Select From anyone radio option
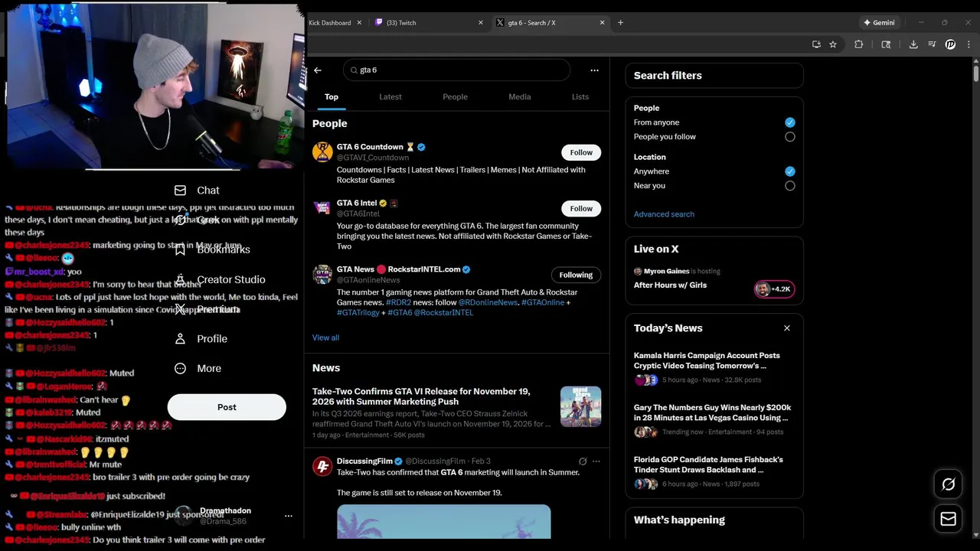Screen dimensions: 980x551 click(x=789, y=122)
